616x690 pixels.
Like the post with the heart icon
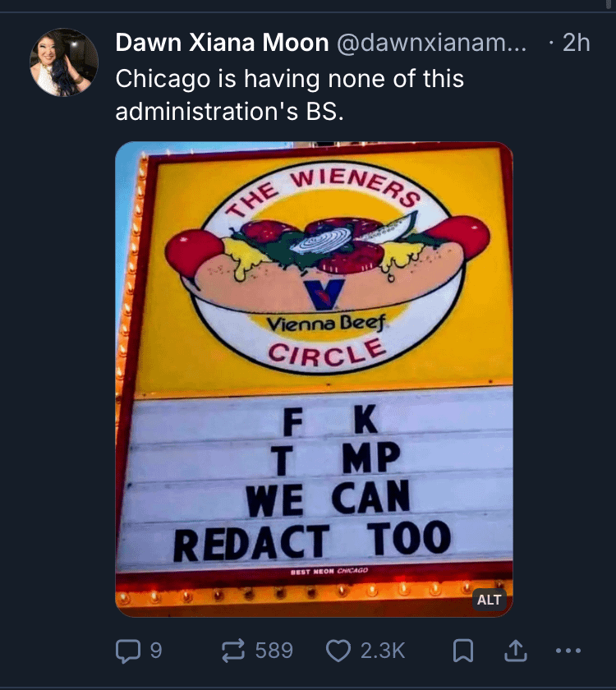339,651
